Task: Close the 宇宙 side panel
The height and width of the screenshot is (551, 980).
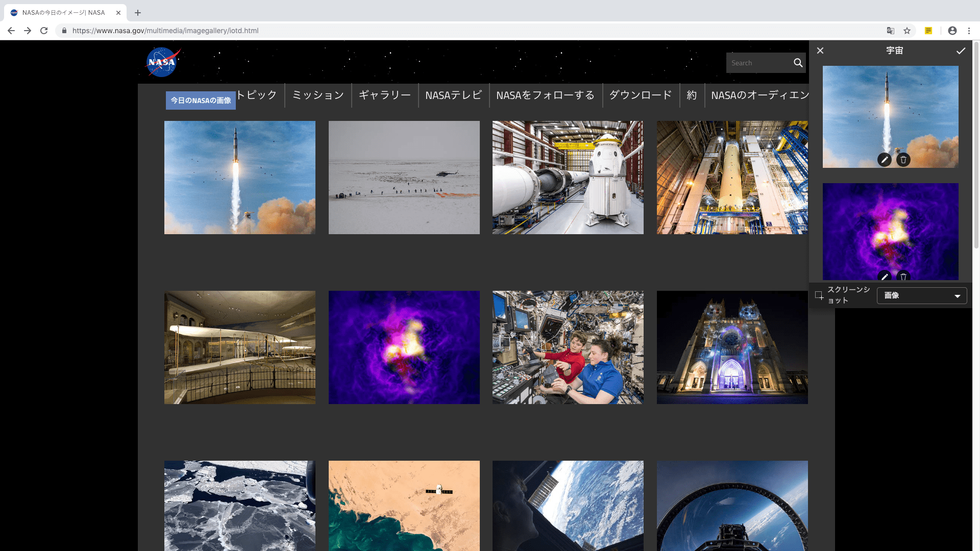Action: (x=820, y=51)
